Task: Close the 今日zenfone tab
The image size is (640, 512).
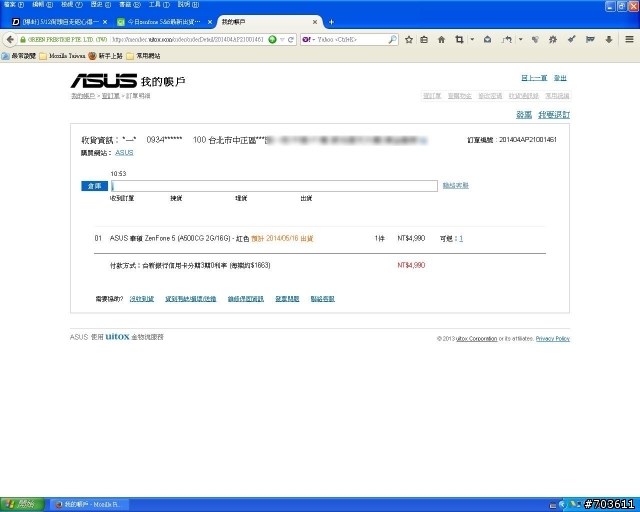Action: pos(210,22)
